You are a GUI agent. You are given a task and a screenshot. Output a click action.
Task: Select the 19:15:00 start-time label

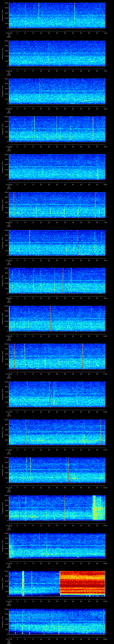(x=9, y=563)
